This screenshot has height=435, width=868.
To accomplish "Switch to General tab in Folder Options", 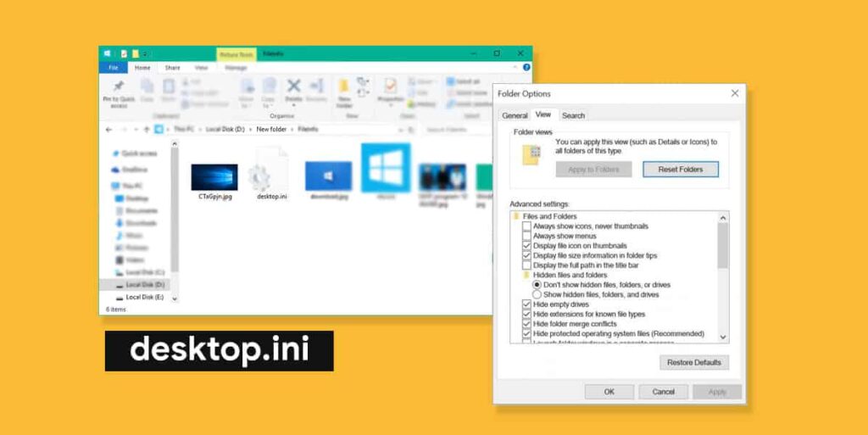I will click(515, 115).
